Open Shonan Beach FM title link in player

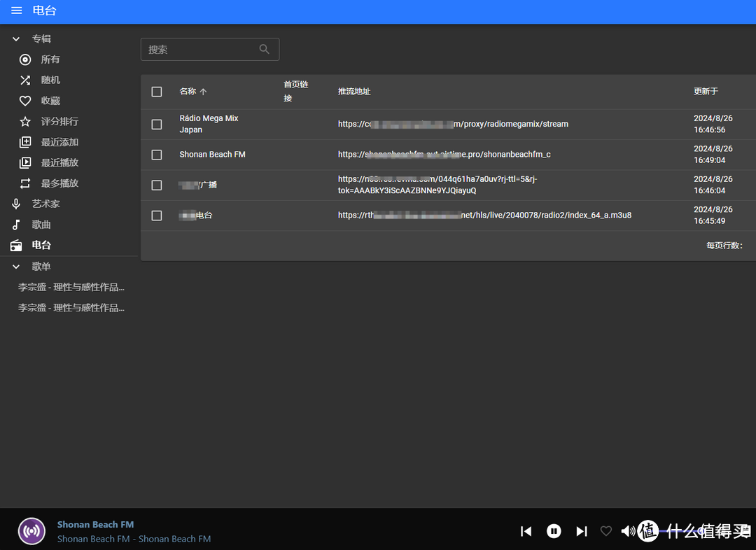pyautogui.click(x=95, y=524)
